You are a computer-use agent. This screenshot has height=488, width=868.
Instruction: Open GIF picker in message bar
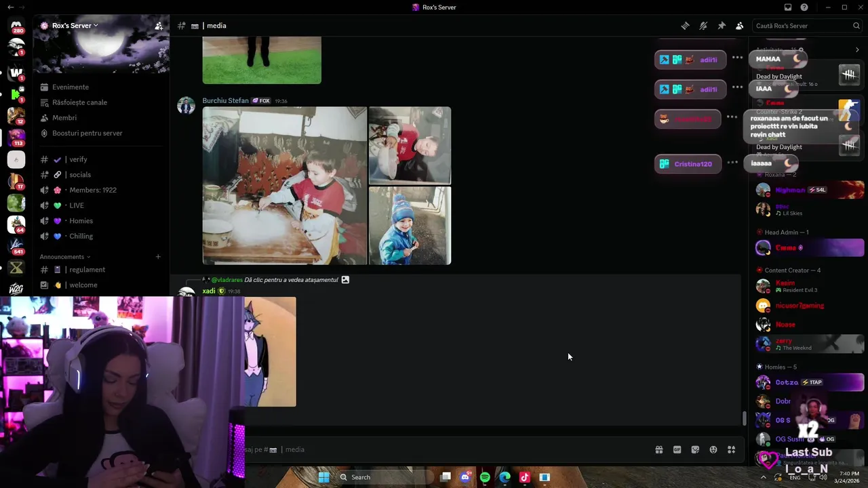tap(677, 449)
